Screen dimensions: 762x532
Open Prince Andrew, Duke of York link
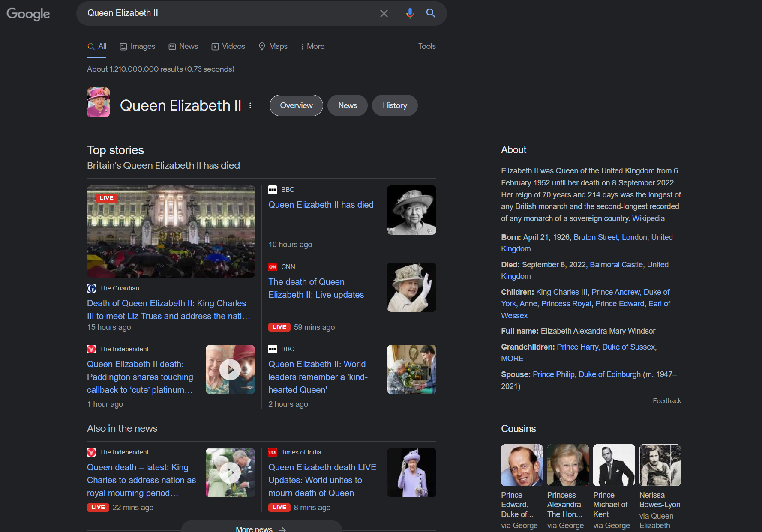[615, 292]
